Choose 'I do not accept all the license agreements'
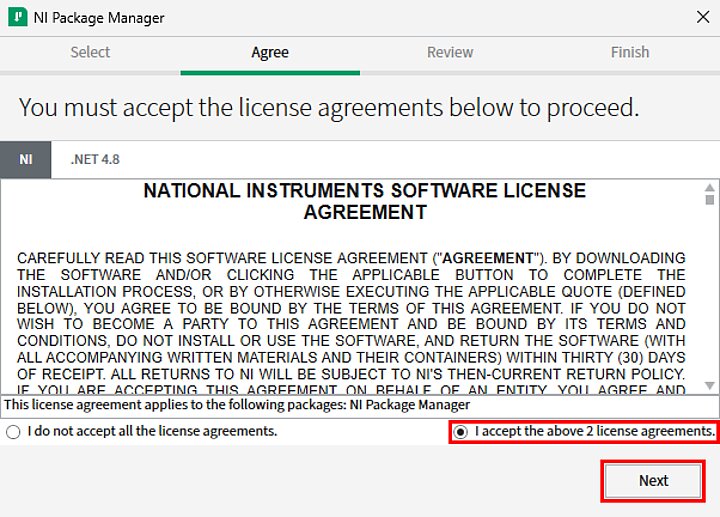 13,432
